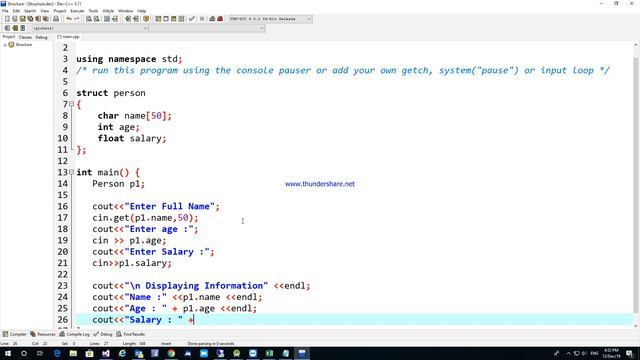Open the Resources bottom panel tab
The image size is (640, 360).
(x=43, y=334)
